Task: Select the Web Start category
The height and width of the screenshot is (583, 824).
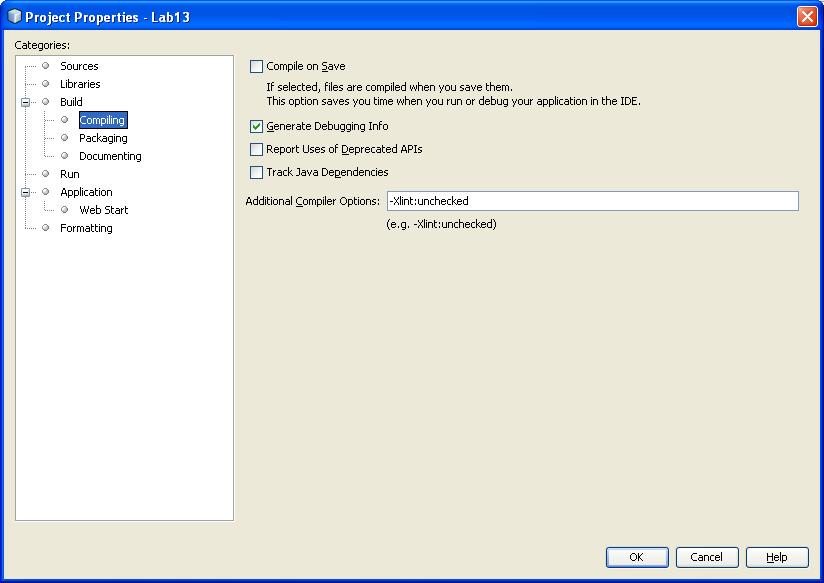Action: click(104, 210)
